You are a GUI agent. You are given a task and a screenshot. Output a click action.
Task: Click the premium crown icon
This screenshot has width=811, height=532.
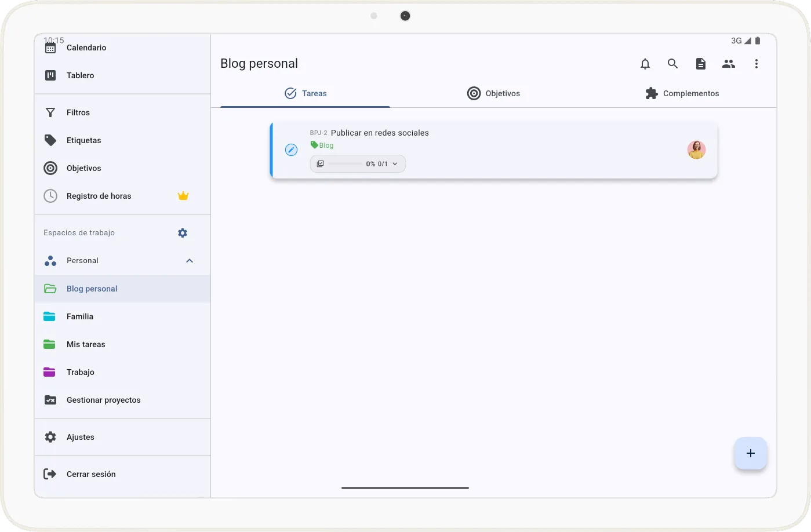[183, 196]
